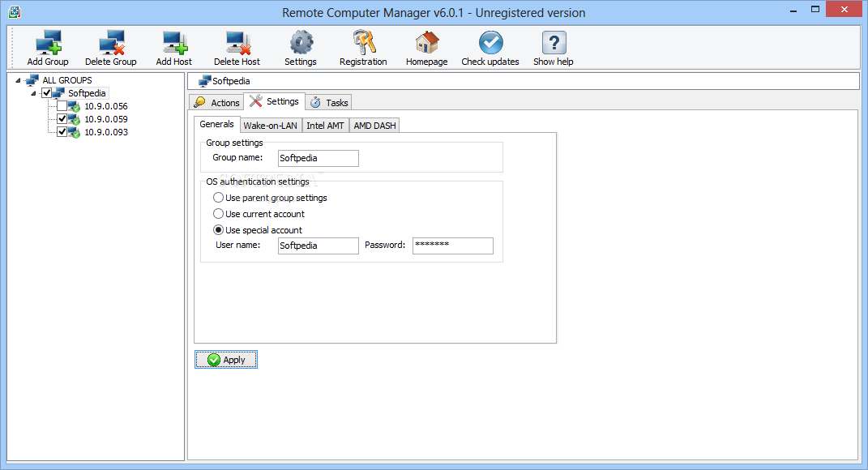Click the ALL GROUPS computer icon
The height and width of the screenshot is (470, 868).
[32, 80]
